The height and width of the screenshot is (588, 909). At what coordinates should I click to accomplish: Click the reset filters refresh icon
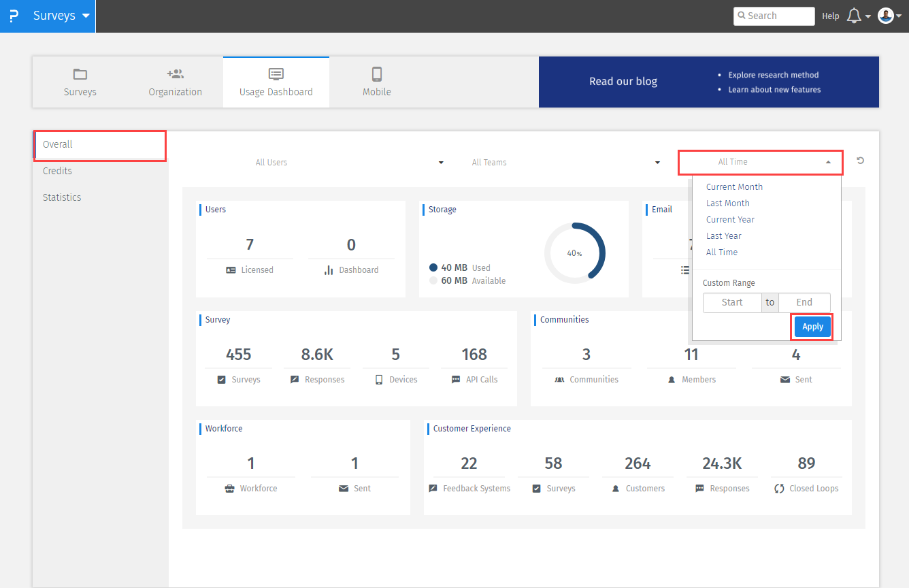tap(860, 161)
